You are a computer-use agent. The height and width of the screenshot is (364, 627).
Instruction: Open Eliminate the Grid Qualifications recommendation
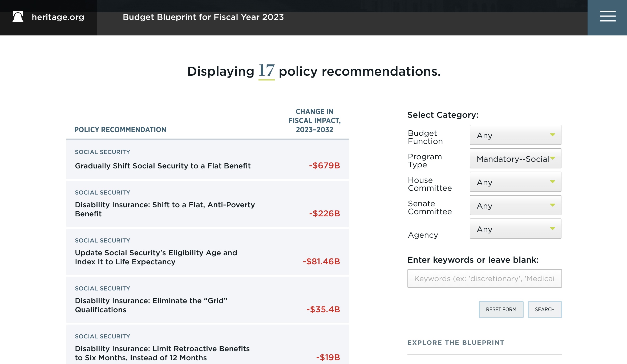(151, 305)
